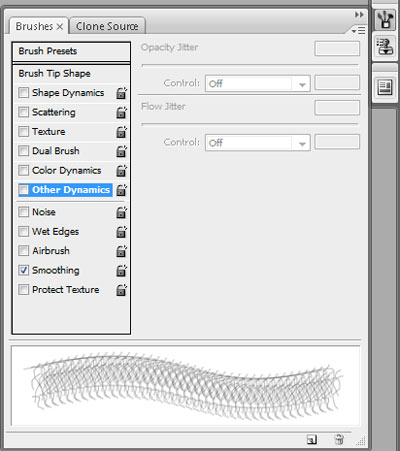This screenshot has width=400, height=451.
Task: Open the third dock panel icon
Action: click(385, 87)
